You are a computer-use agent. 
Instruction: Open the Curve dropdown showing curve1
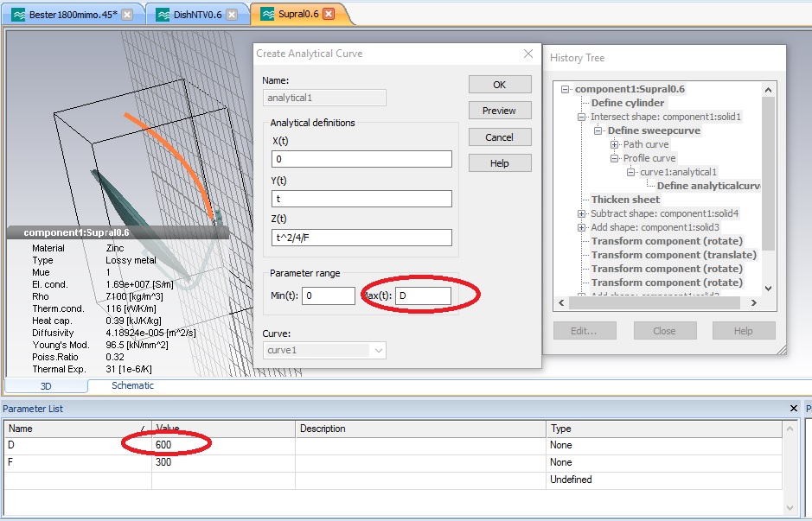pyautogui.click(x=377, y=350)
